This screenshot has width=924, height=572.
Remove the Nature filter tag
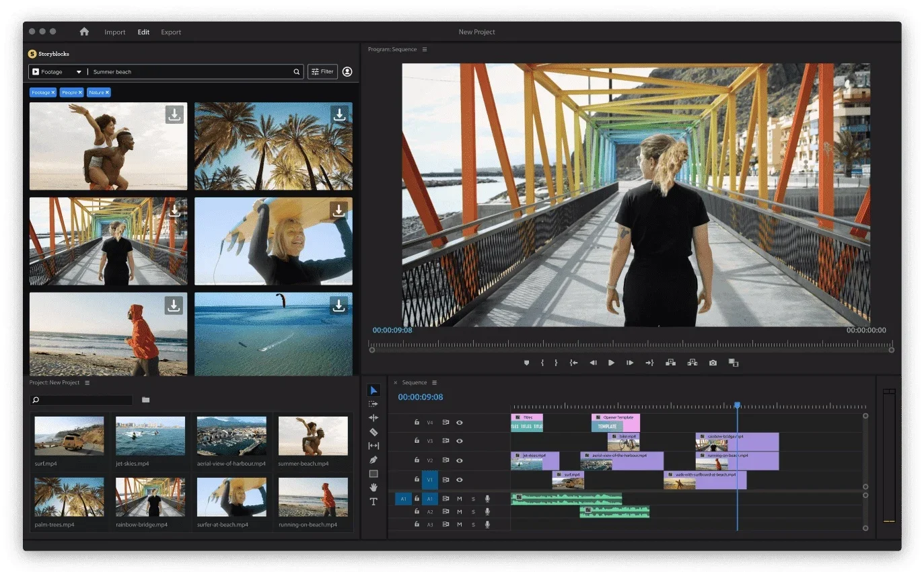(107, 92)
